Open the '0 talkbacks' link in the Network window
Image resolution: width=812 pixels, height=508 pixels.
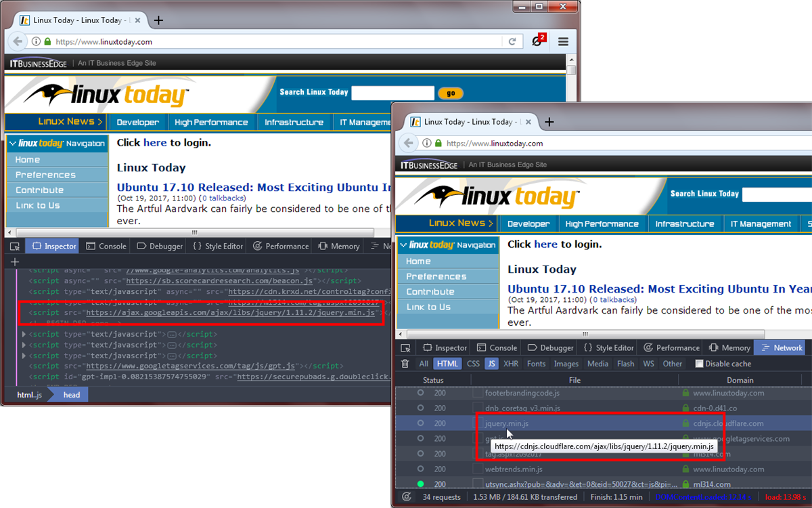(614, 299)
